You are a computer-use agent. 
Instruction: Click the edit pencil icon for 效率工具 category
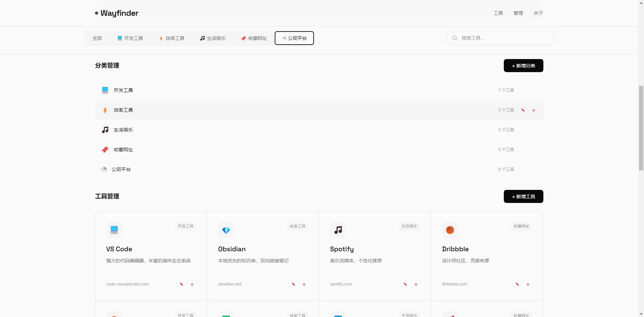coord(523,110)
